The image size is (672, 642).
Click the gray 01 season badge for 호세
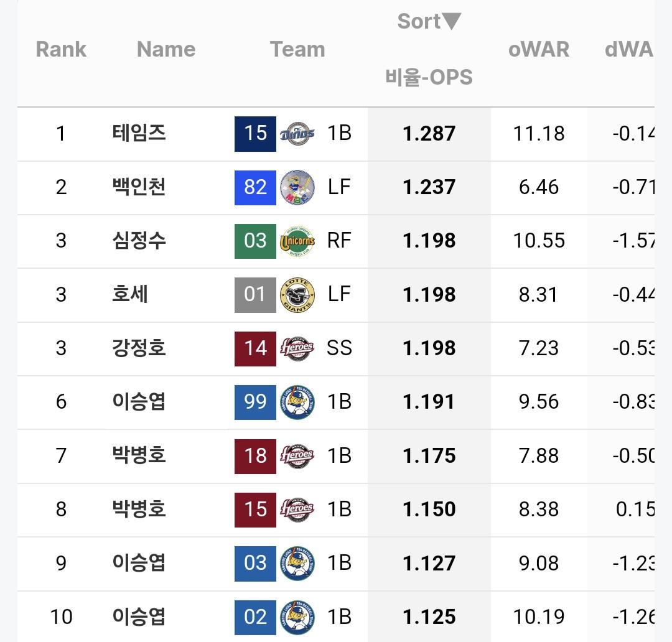pyautogui.click(x=255, y=294)
